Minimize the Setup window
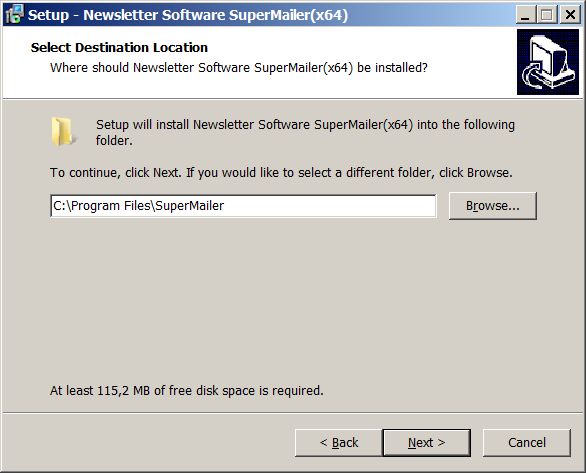Image resolution: width=586 pixels, height=473 pixels. click(x=525, y=15)
